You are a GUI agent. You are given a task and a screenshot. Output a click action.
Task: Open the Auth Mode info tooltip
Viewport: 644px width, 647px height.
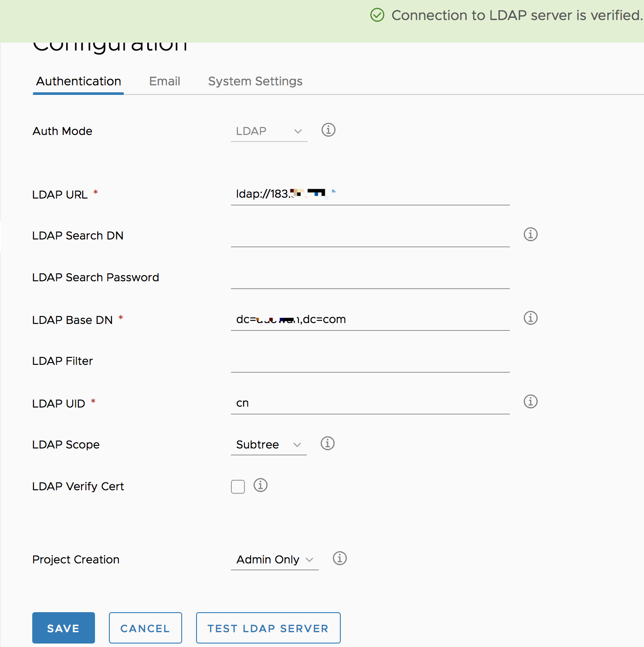(x=328, y=130)
